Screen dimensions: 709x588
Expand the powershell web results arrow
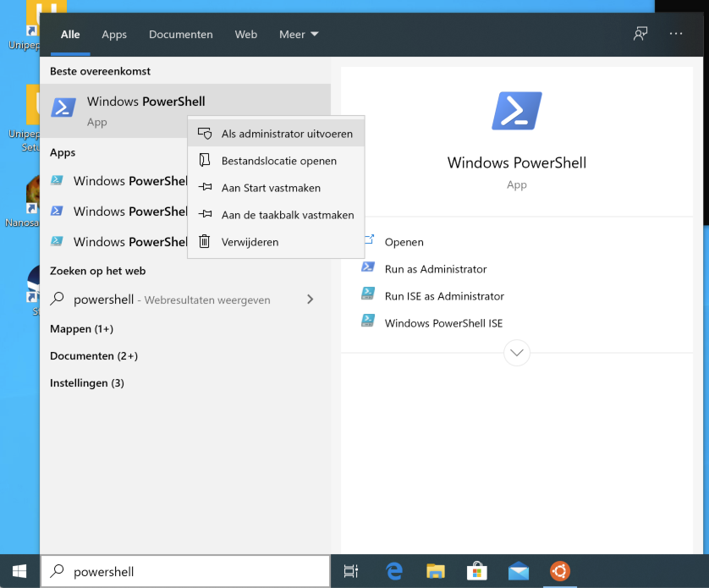pyautogui.click(x=310, y=299)
